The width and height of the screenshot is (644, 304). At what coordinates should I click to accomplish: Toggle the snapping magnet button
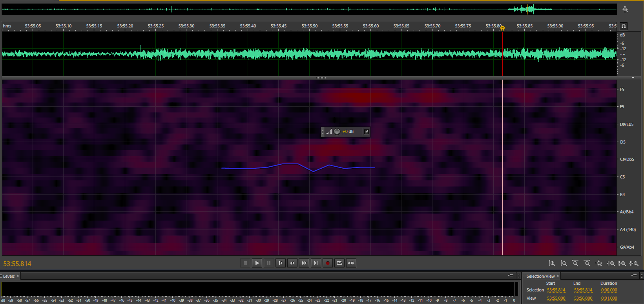pos(624,26)
